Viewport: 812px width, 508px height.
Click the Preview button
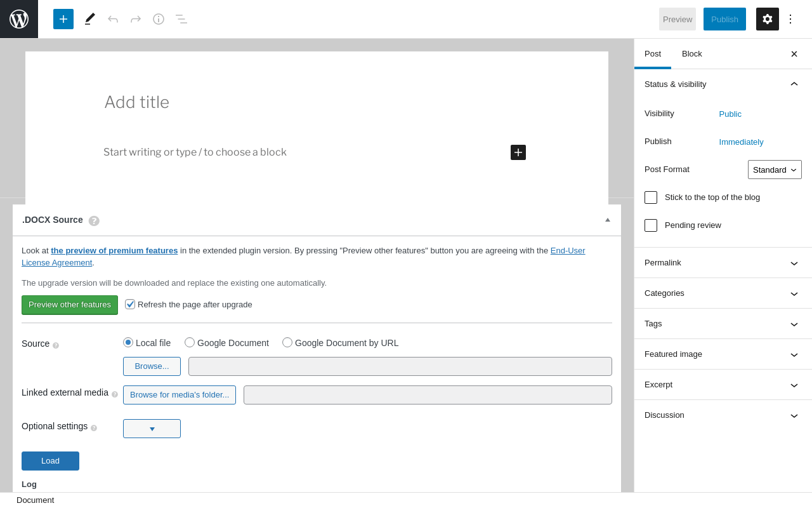[678, 19]
